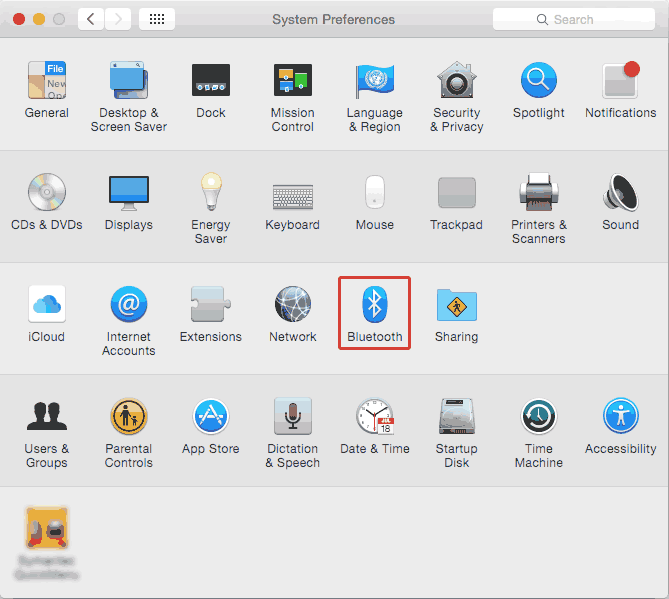Click the Search field
Viewport: 669px width, 599px height.
[573, 19]
